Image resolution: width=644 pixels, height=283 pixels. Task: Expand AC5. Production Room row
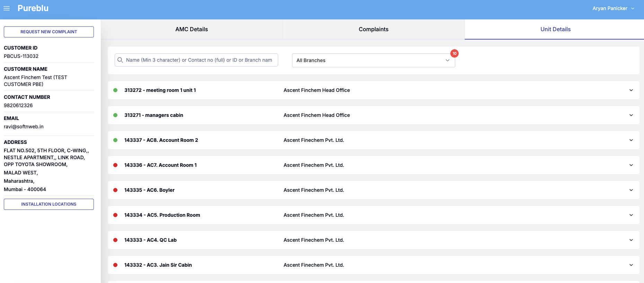pyautogui.click(x=631, y=215)
